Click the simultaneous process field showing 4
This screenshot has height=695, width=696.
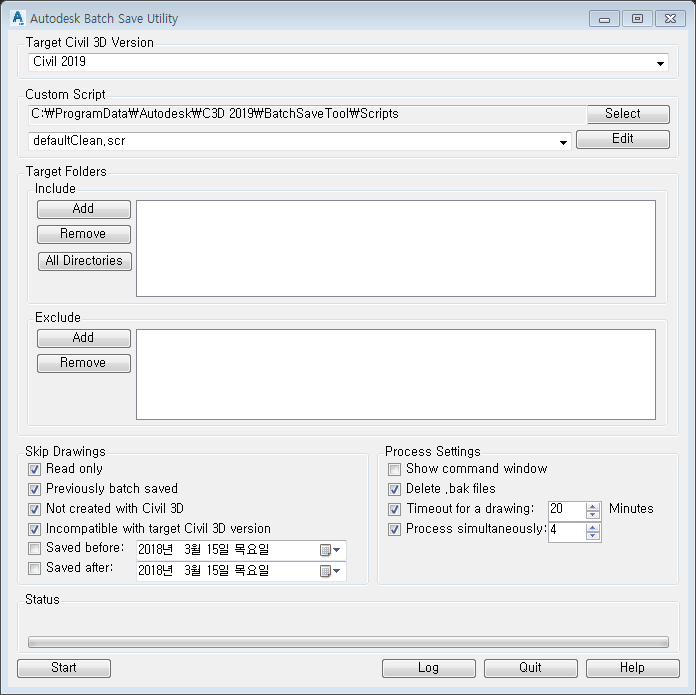(567, 531)
